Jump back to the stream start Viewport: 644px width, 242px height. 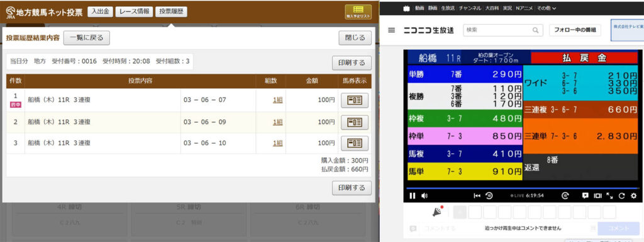click(477, 195)
